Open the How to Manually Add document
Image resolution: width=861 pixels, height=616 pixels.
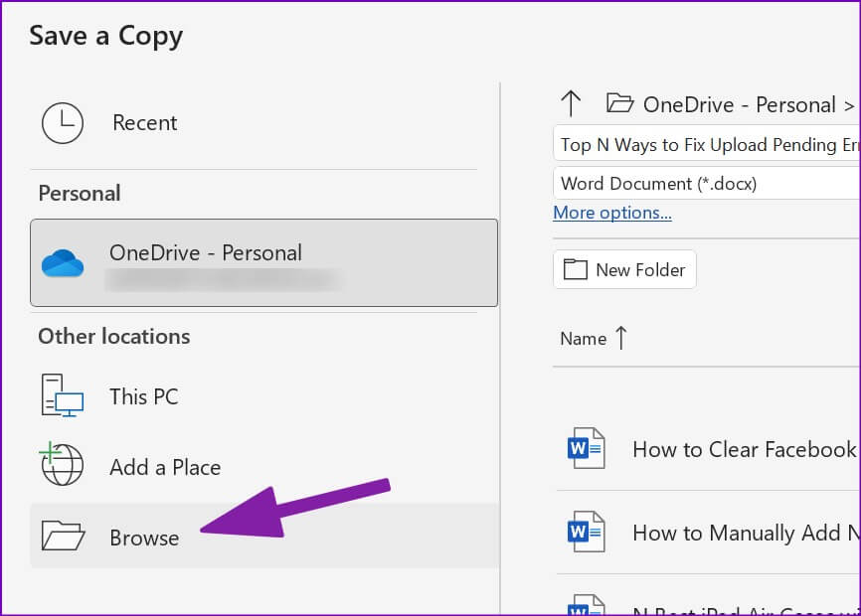click(x=709, y=533)
